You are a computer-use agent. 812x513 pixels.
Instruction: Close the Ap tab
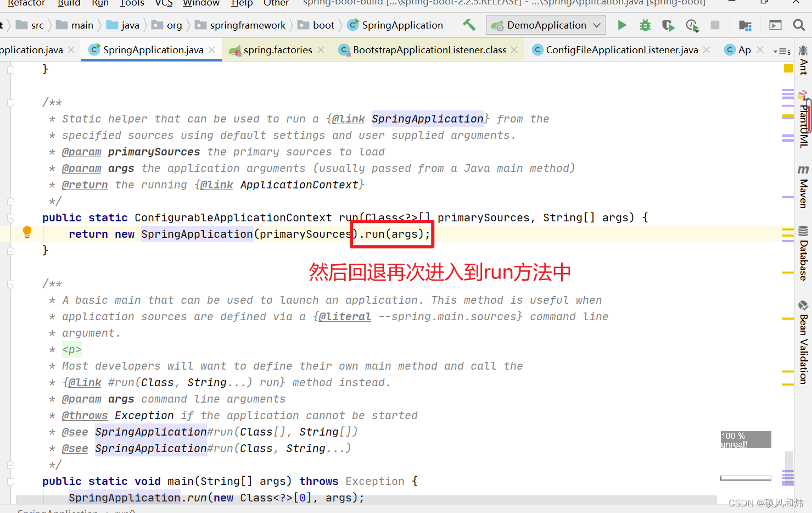point(760,50)
